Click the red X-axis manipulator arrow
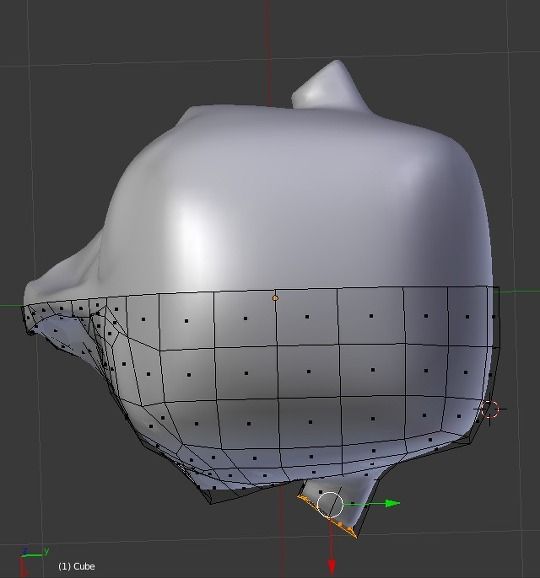The width and height of the screenshot is (540, 578). coord(332,566)
